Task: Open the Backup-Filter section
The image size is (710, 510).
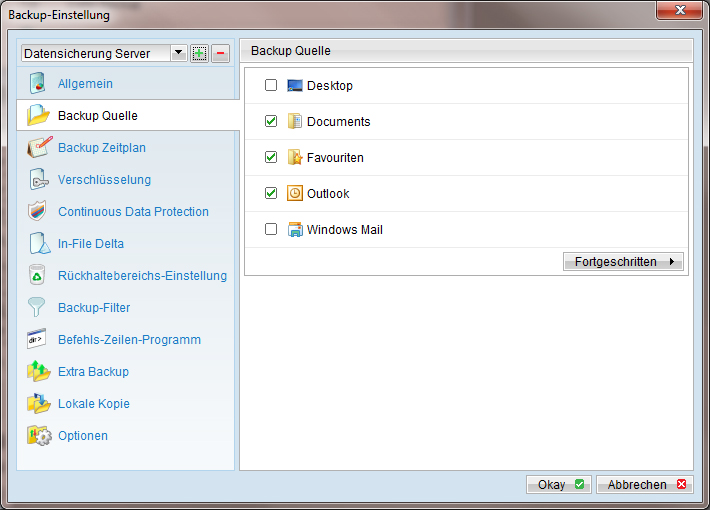Action: click(x=94, y=308)
